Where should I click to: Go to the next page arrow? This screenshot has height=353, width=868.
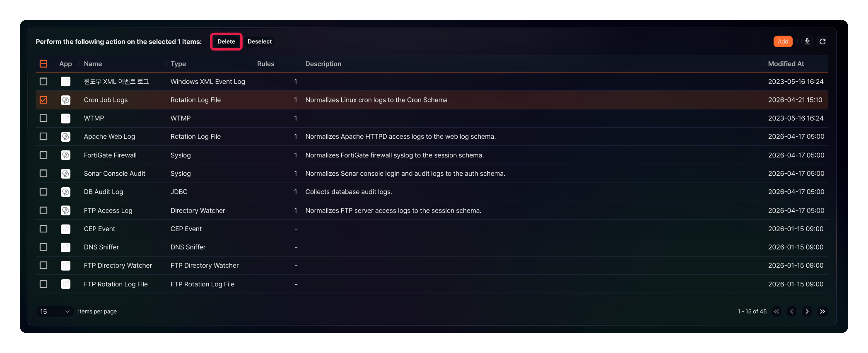(807, 312)
